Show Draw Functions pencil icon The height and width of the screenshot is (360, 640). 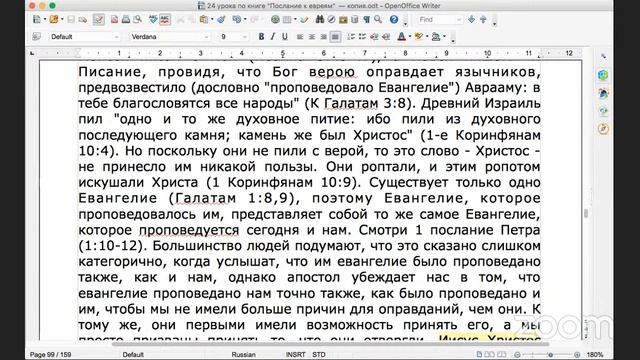click(304, 19)
